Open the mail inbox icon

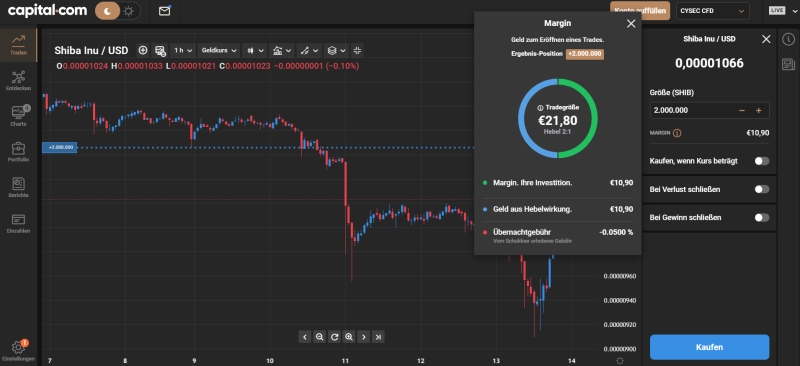[164, 11]
